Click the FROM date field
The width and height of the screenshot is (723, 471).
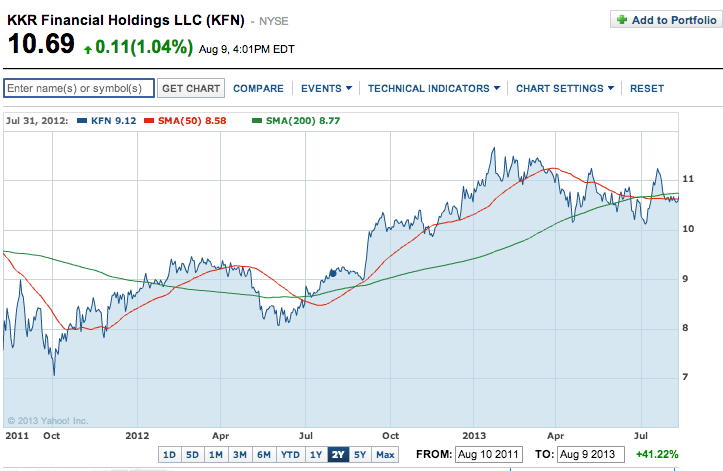point(489,454)
